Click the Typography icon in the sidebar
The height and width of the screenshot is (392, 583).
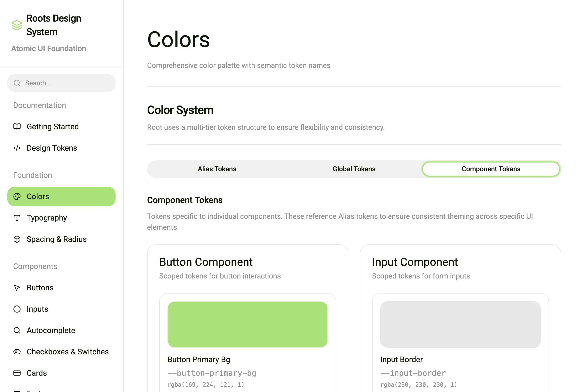click(17, 218)
